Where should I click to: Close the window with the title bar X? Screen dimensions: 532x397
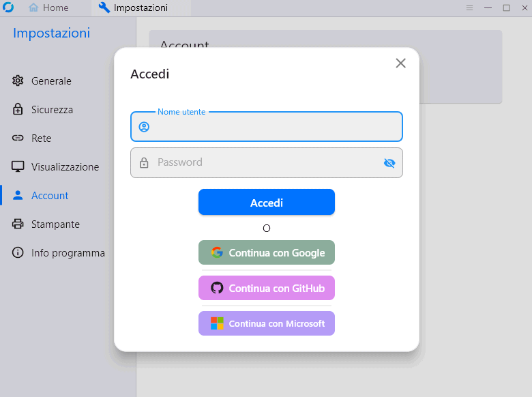point(524,8)
